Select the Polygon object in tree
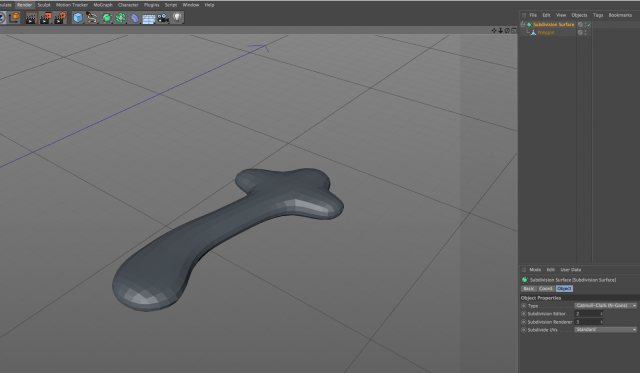Viewport: 640px width, 373px height. click(x=546, y=32)
